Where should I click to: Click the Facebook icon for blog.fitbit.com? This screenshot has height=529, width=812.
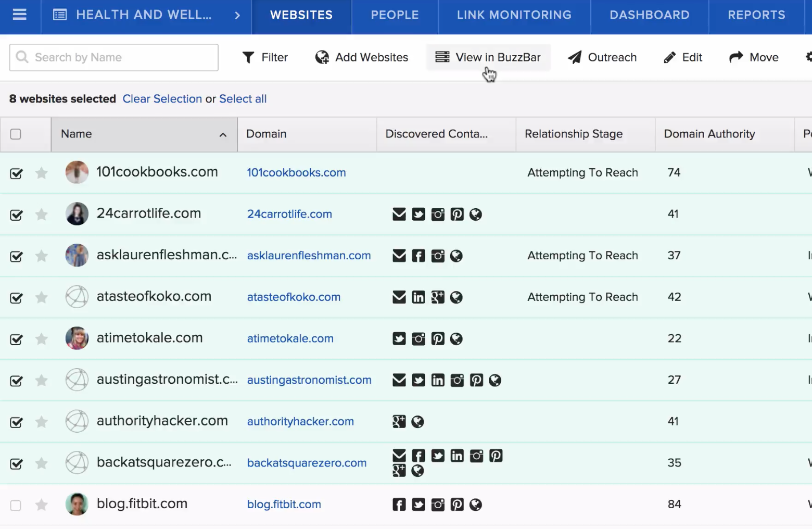pyautogui.click(x=399, y=505)
